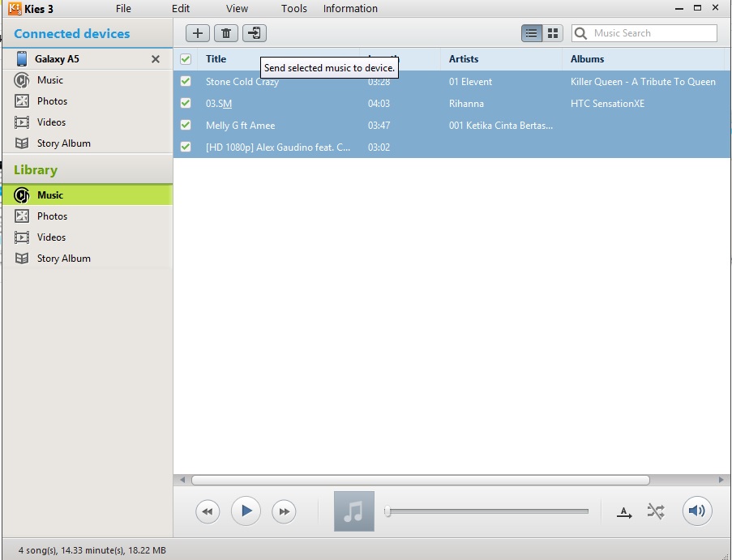Viewport: 732px width, 560px height.
Task: Click the playback progress slider
Action: click(486, 511)
